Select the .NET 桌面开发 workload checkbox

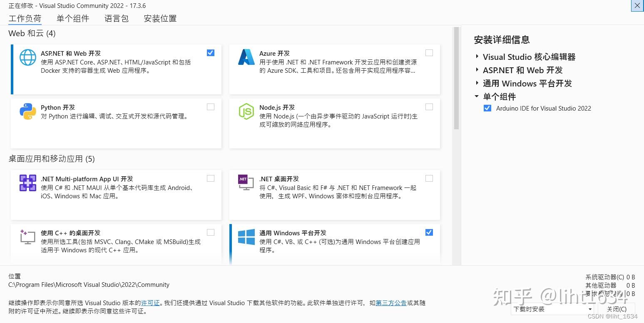click(429, 178)
